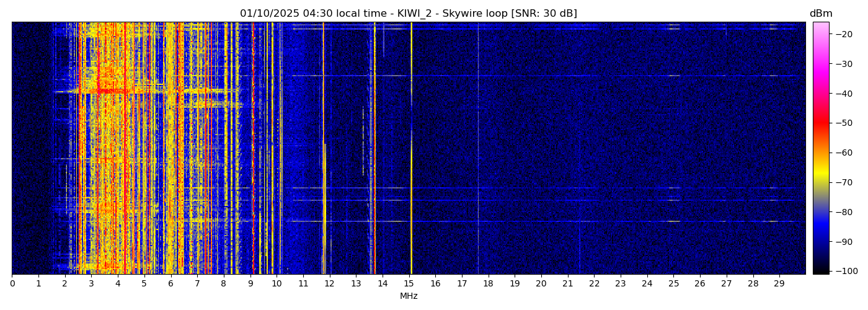Image resolution: width=868 pixels, height=310 pixels.
Task: Select the -30 magenta colorbar level
Action: point(821,64)
